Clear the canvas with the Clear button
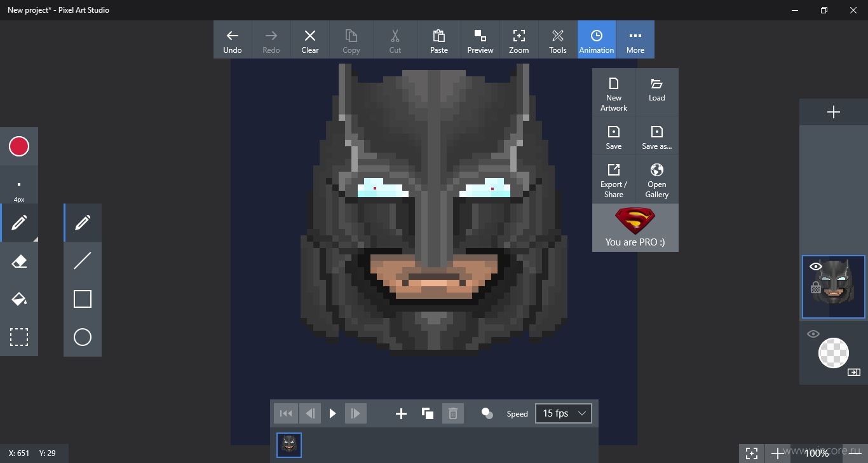 [310, 39]
